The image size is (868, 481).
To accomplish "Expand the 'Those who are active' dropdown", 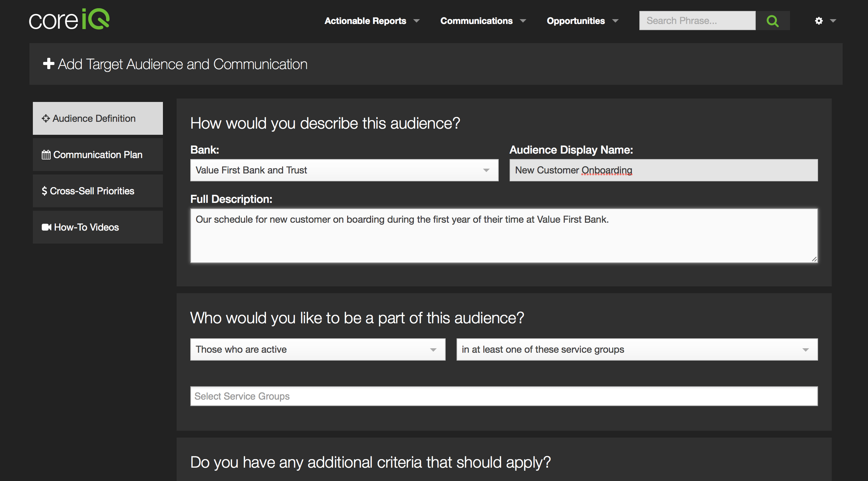I will coord(317,349).
